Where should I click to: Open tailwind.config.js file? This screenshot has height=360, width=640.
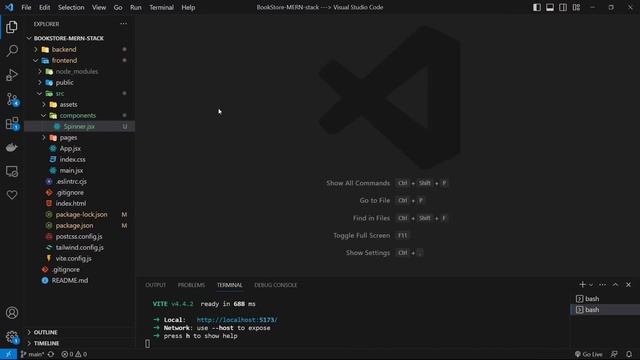click(x=79, y=247)
